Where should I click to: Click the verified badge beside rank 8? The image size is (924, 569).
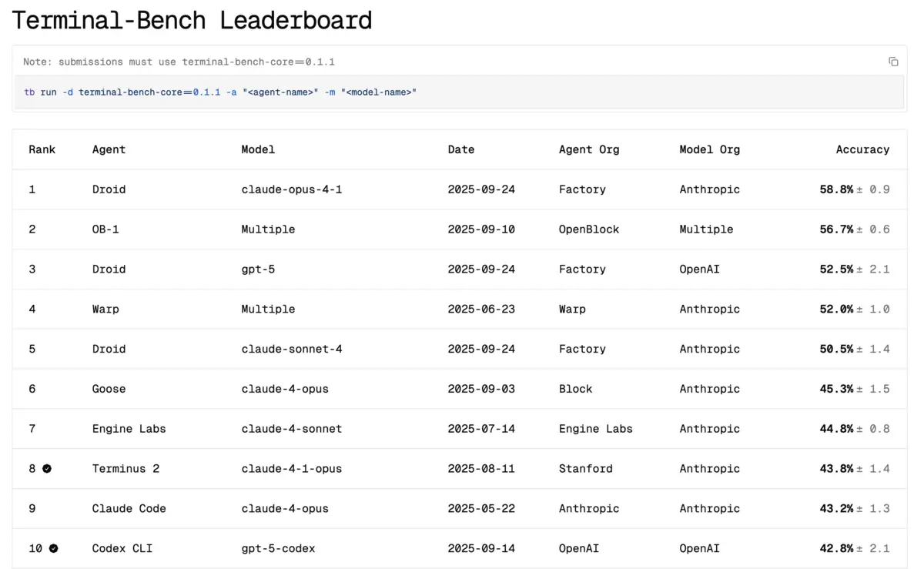coord(47,468)
